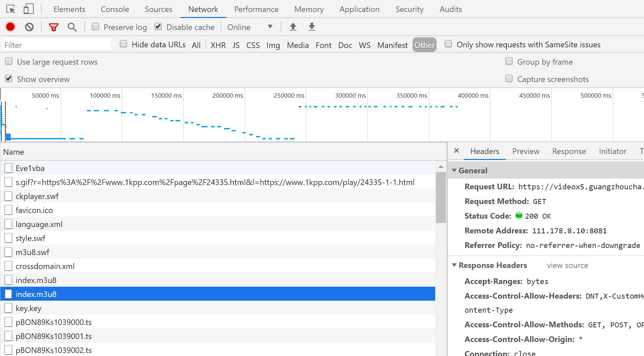Select the s.gif request row

click(x=218, y=182)
